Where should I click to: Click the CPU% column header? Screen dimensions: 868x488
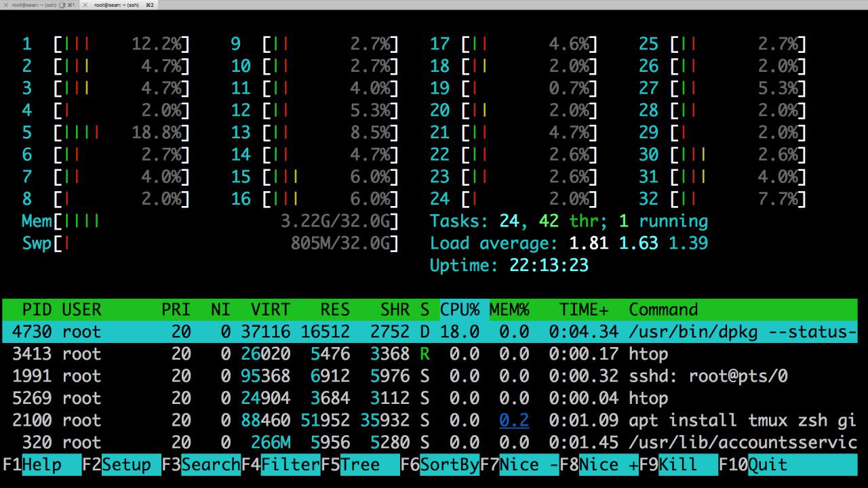tap(460, 310)
